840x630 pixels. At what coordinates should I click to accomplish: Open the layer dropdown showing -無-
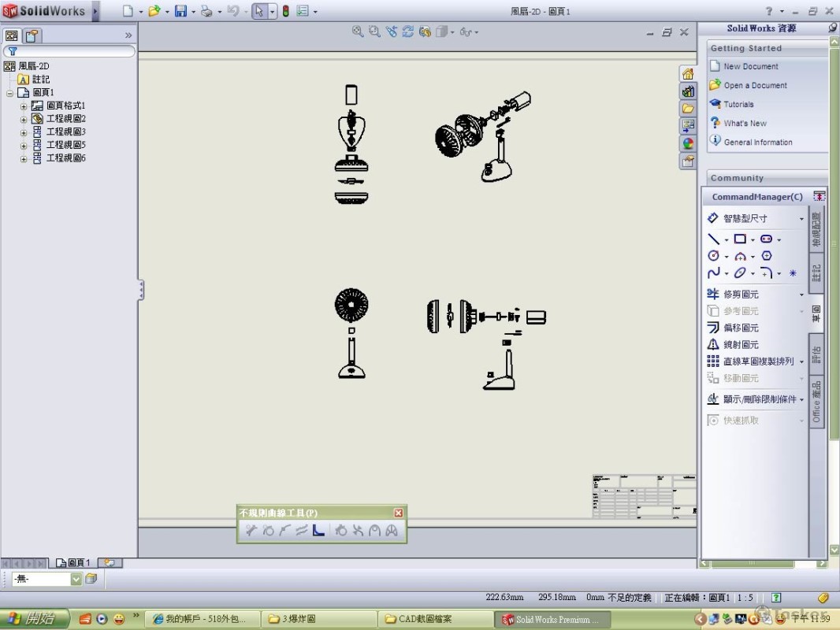click(76, 580)
